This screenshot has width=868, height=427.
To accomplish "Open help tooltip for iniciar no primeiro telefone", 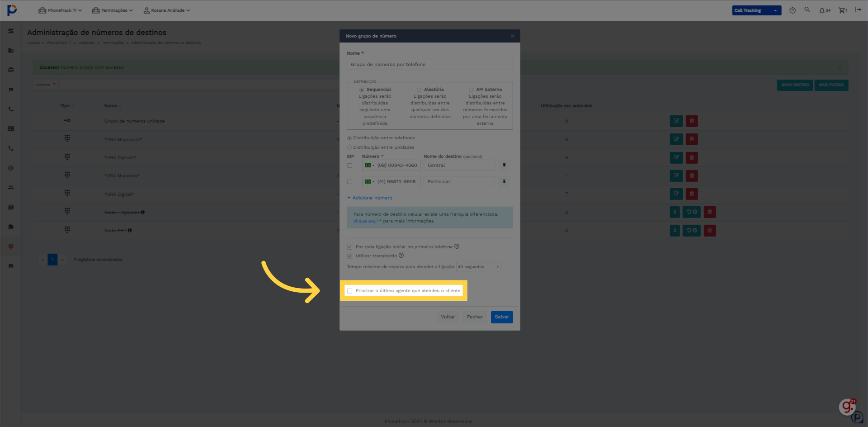I will [457, 247].
